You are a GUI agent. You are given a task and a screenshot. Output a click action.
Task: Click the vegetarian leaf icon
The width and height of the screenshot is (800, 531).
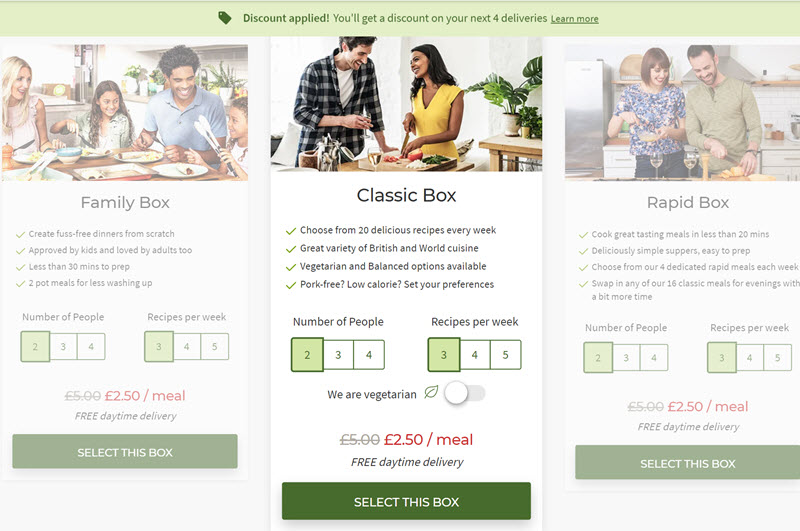pyautogui.click(x=431, y=392)
